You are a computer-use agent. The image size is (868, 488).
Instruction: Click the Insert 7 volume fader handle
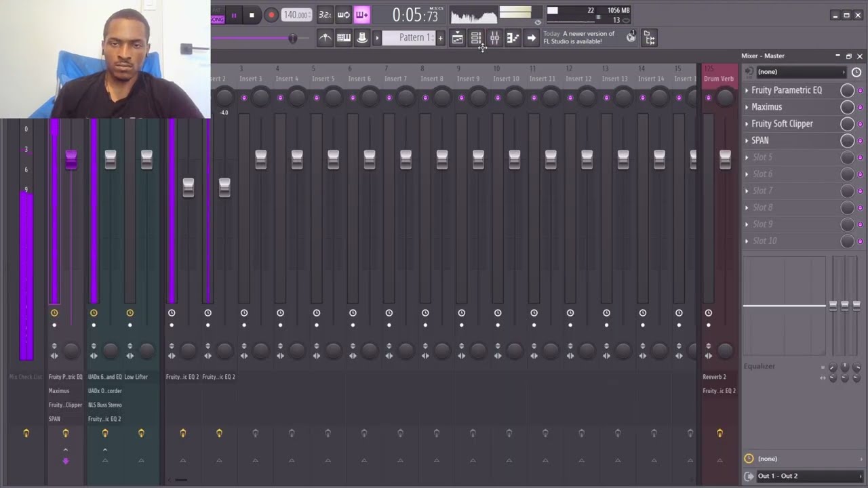click(x=406, y=159)
